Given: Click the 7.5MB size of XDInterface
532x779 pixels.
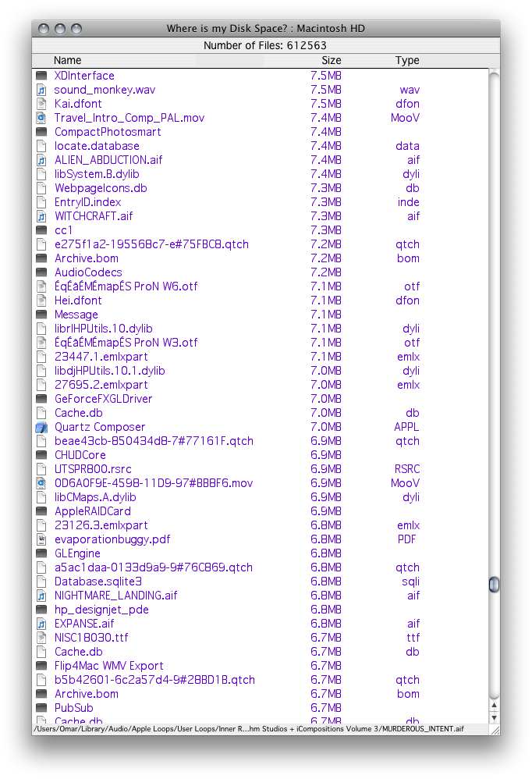Looking at the screenshot, I should coord(326,76).
